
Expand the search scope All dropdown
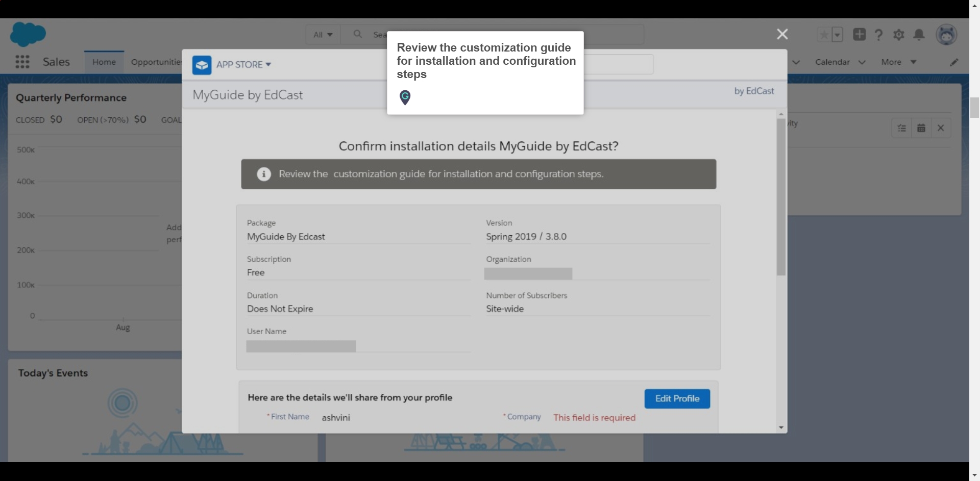(x=323, y=35)
